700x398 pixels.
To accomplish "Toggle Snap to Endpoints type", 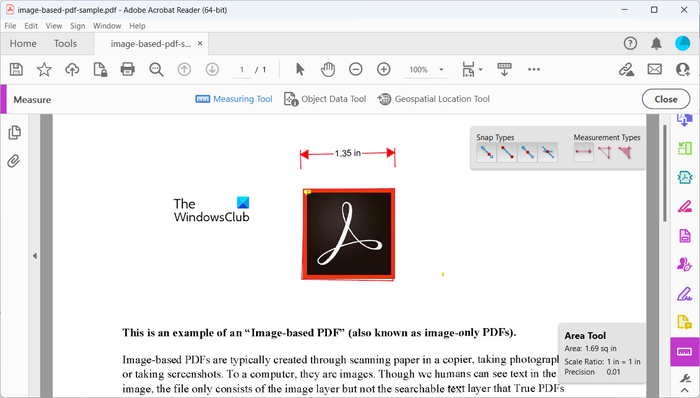I will click(507, 153).
